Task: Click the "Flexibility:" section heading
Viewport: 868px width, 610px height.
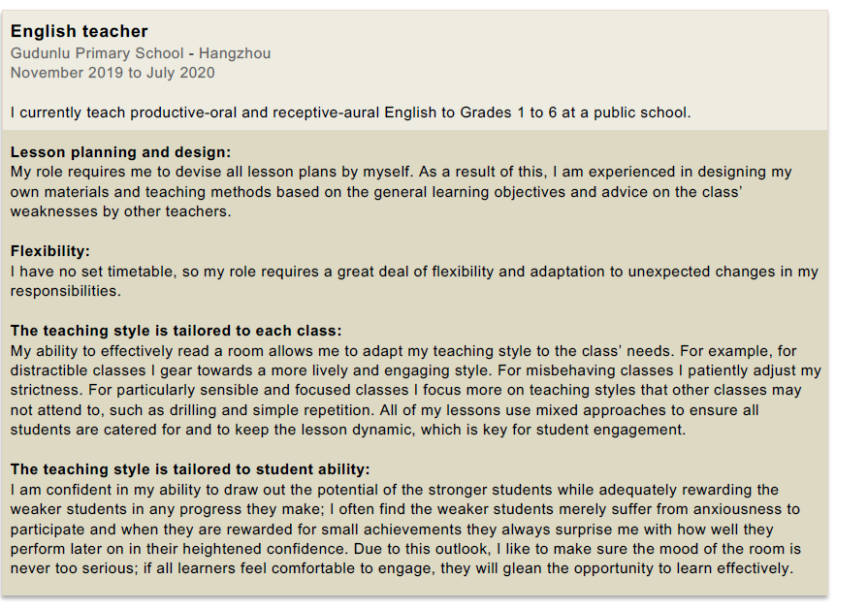Action: [50, 251]
